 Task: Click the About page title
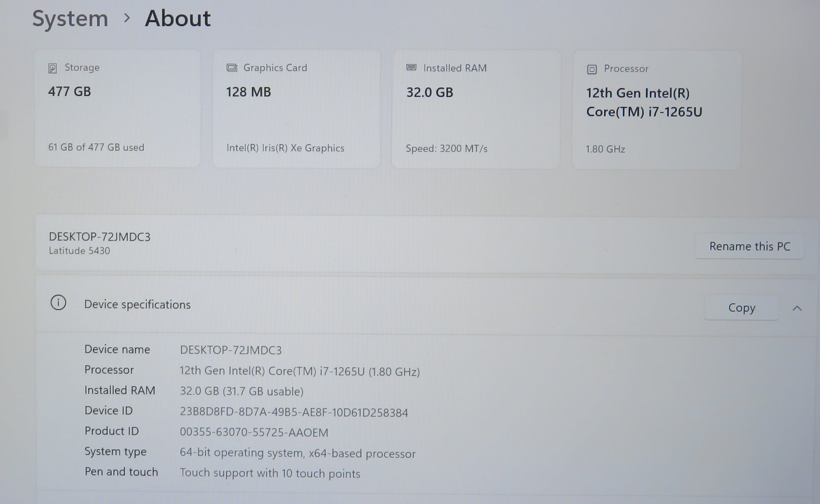click(x=177, y=19)
